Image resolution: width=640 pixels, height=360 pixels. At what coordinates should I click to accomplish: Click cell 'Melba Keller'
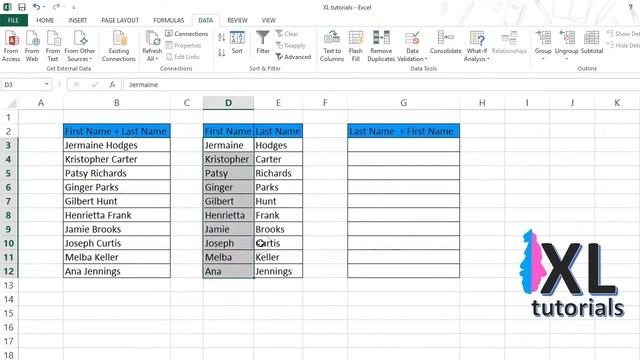117,257
